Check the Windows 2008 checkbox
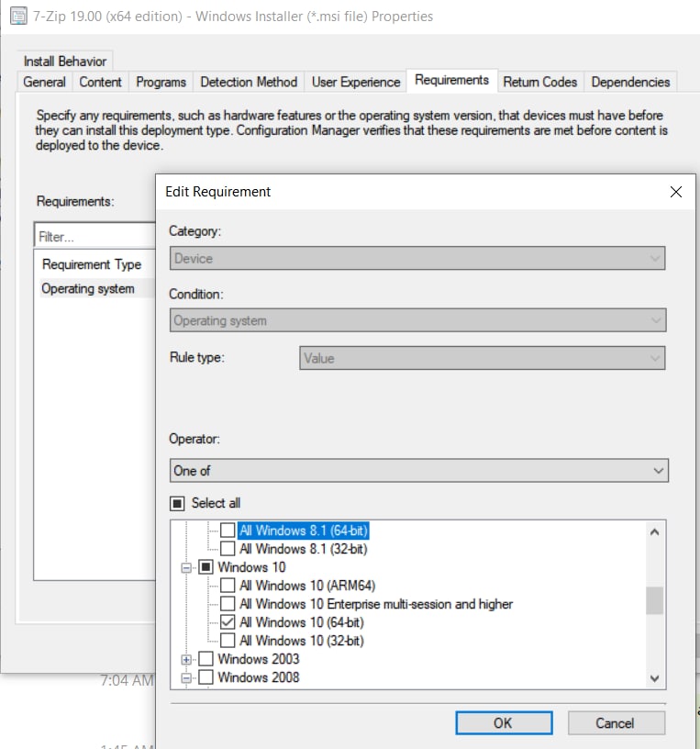700x749 pixels. 206,676
